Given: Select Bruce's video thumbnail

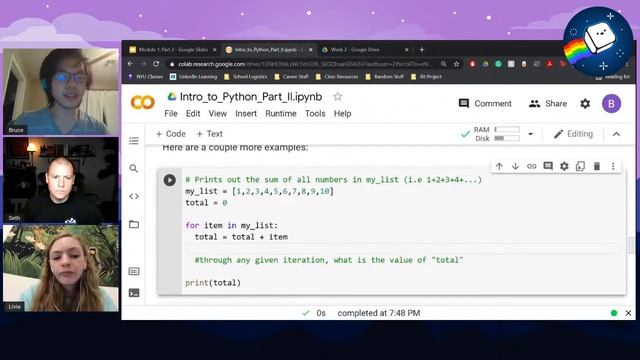Looking at the screenshot, I should click(61, 91).
